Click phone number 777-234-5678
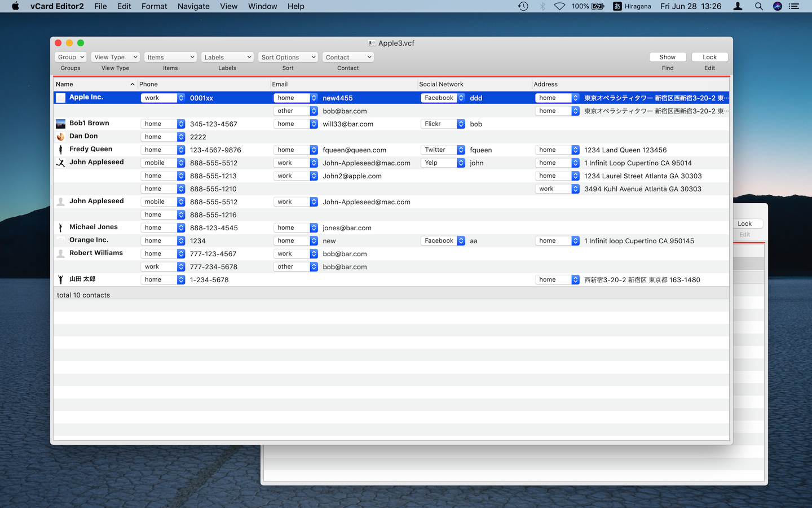This screenshot has height=508, width=812. pos(214,267)
